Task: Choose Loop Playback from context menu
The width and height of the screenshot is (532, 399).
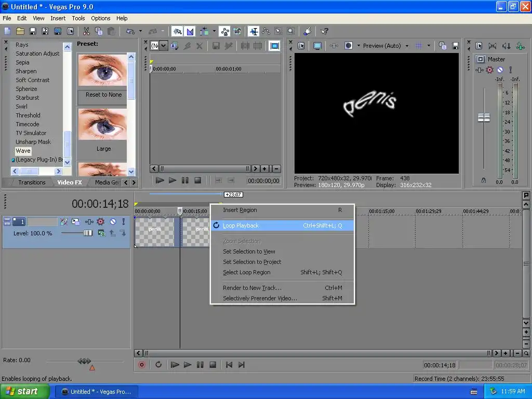Action: coord(282,225)
